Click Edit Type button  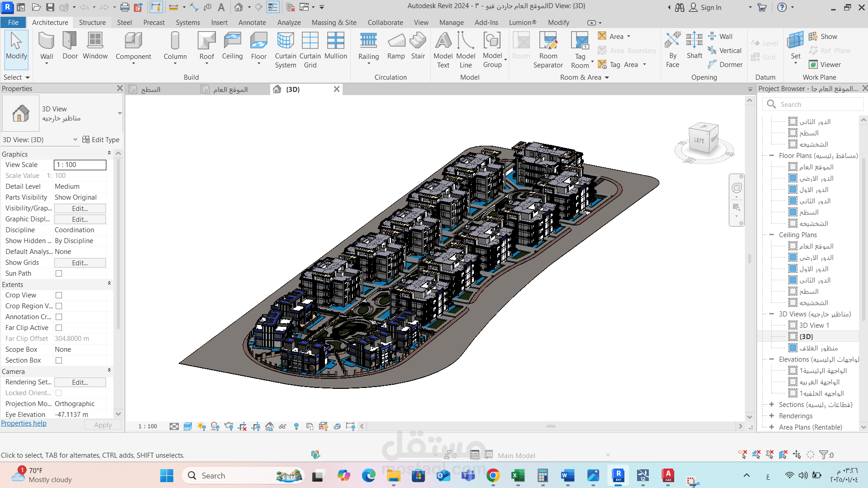point(101,139)
